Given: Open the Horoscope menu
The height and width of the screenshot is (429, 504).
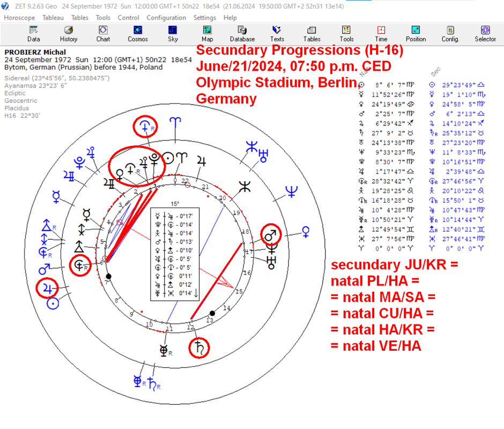Looking at the screenshot, I should pyautogui.click(x=19, y=18).
